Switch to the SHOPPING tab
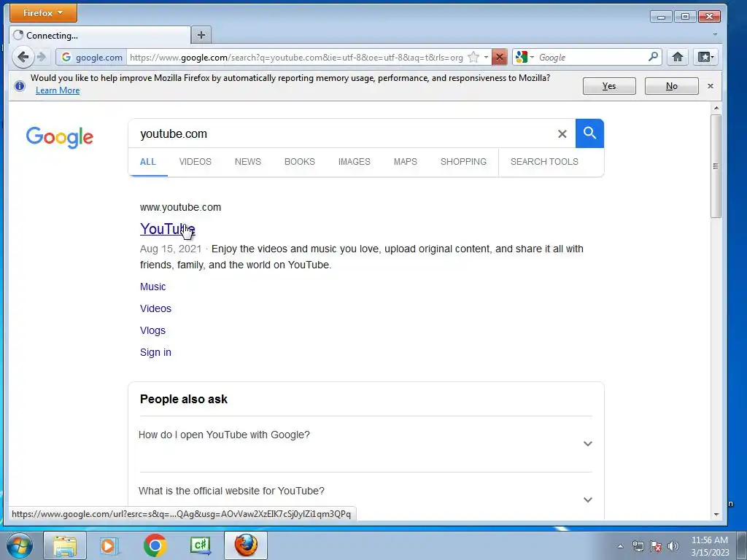Viewport: 747px width, 560px height. 463,162
